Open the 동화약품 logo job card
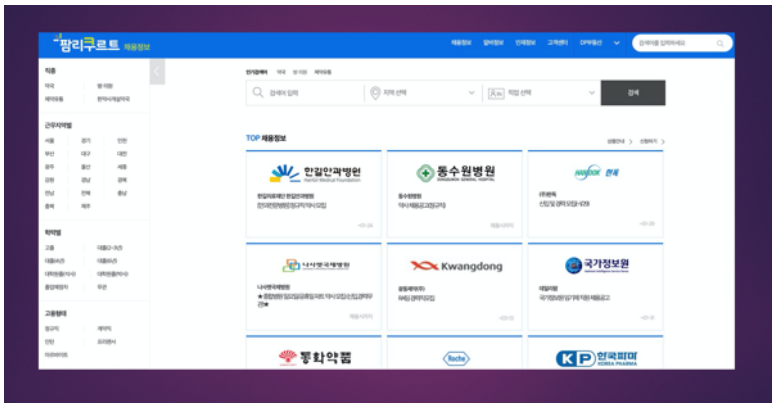 pos(314,353)
